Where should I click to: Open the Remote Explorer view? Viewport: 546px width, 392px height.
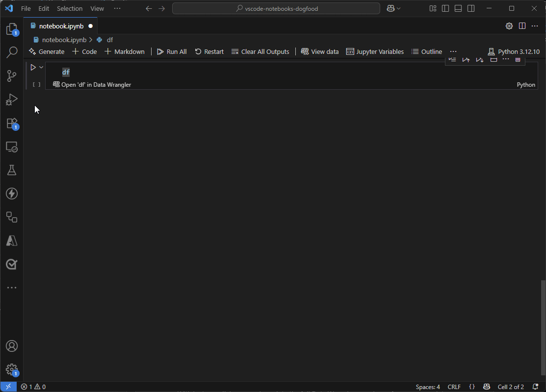(x=12, y=147)
